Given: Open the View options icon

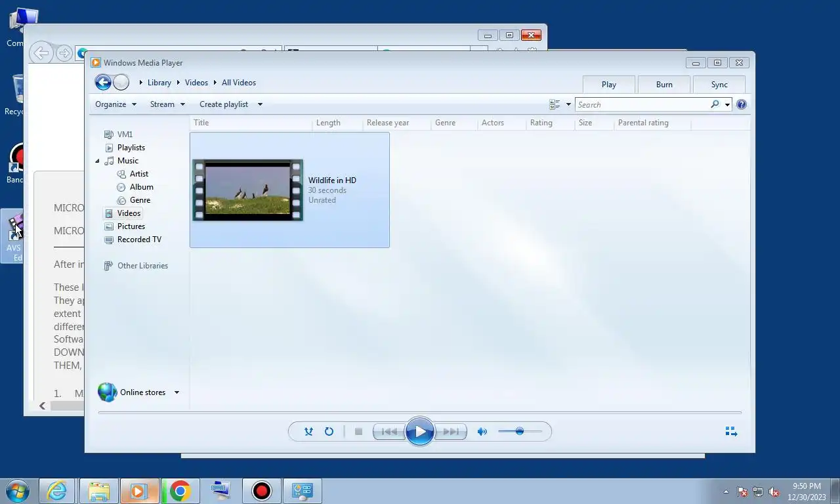Looking at the screenshot, I should (x=555, y=104).
